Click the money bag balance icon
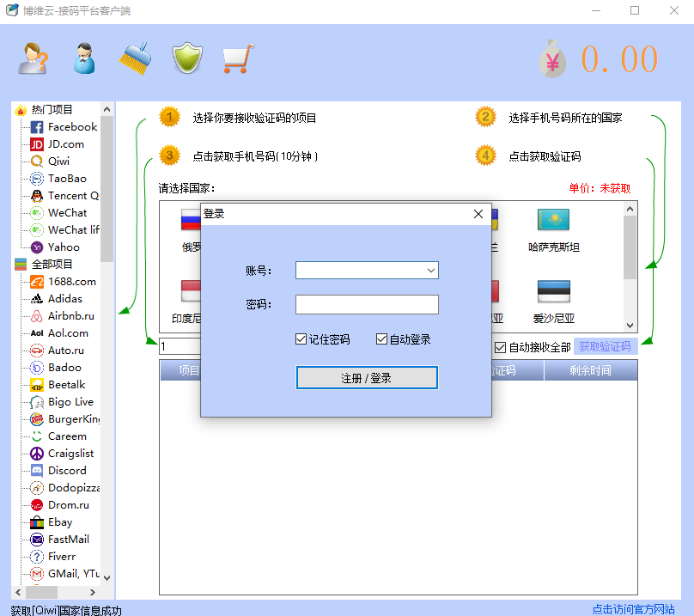The height and width of the screenshot is (616, 694). pos(552,59)
